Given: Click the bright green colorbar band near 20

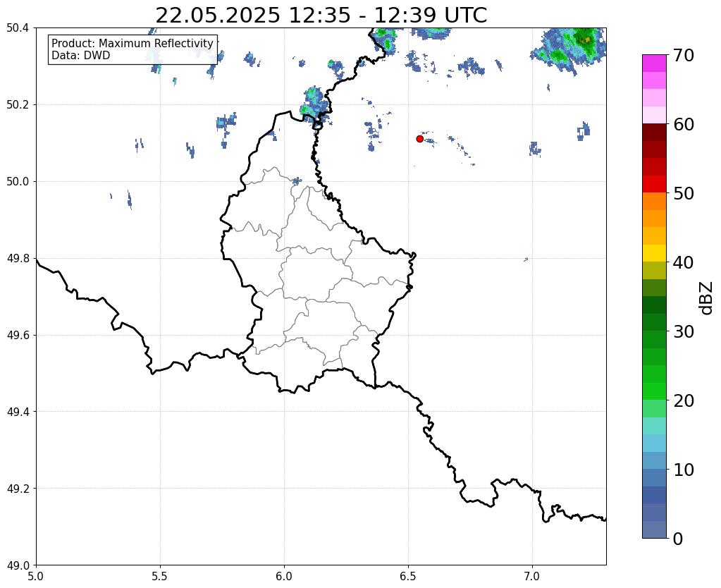Looking at the screenshot, I should point(654,391).
